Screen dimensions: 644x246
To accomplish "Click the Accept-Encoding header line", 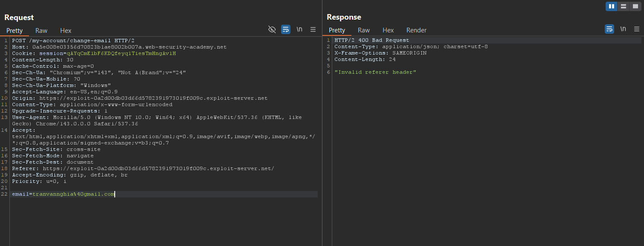I will click(70, 175).
